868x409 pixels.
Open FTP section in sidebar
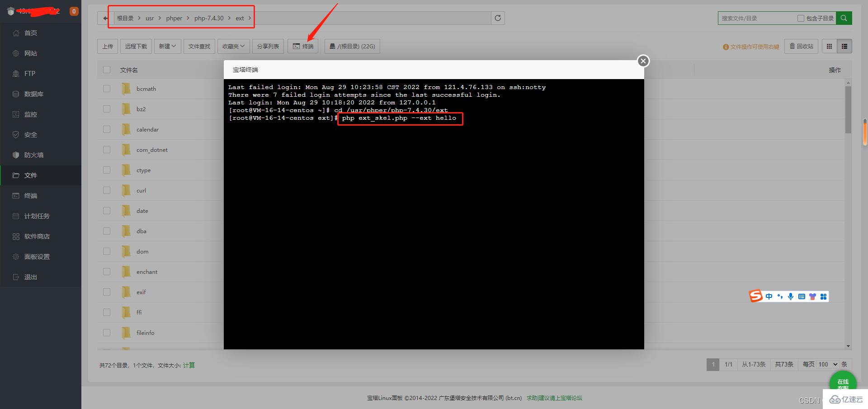pyautogui.click(x=30, y=74)
